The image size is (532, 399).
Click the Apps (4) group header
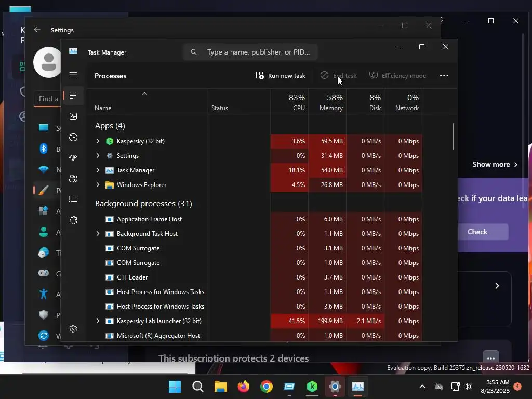point(110,126)
